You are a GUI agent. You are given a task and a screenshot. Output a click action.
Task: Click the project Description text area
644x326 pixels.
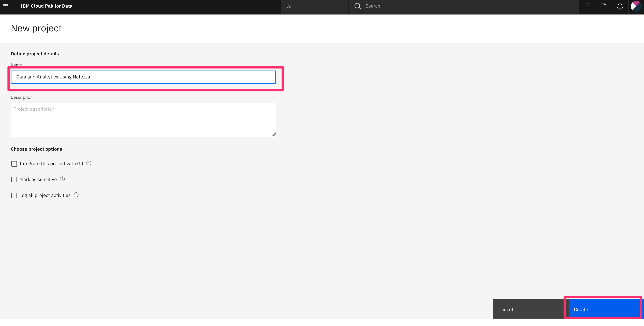click(x=143, y=120)
